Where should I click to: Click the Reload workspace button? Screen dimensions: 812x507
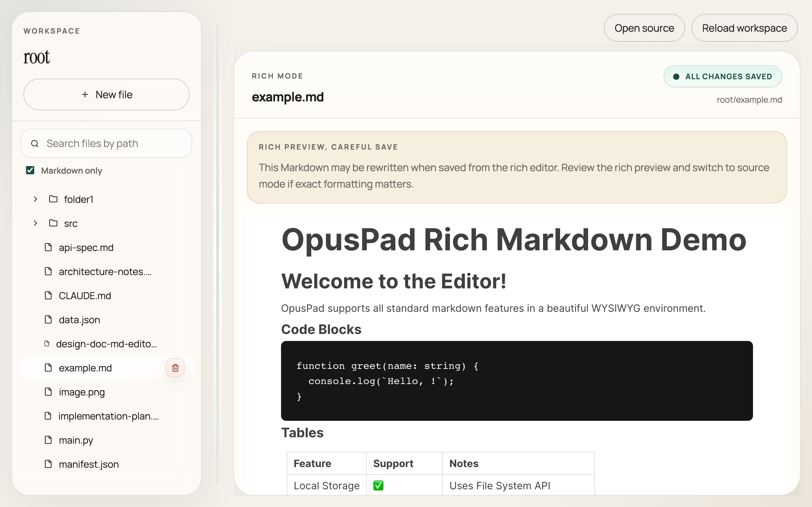[x=744, y=28]
